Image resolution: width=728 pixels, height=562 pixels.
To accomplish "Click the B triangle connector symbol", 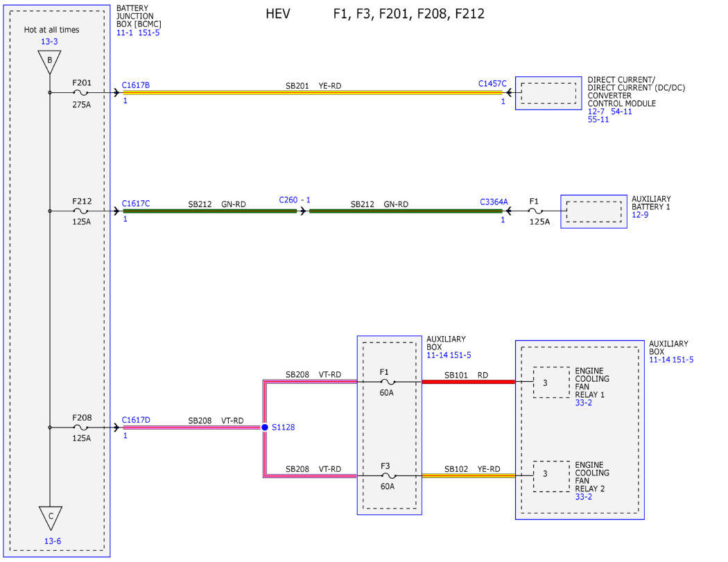I will pos(50,62).
